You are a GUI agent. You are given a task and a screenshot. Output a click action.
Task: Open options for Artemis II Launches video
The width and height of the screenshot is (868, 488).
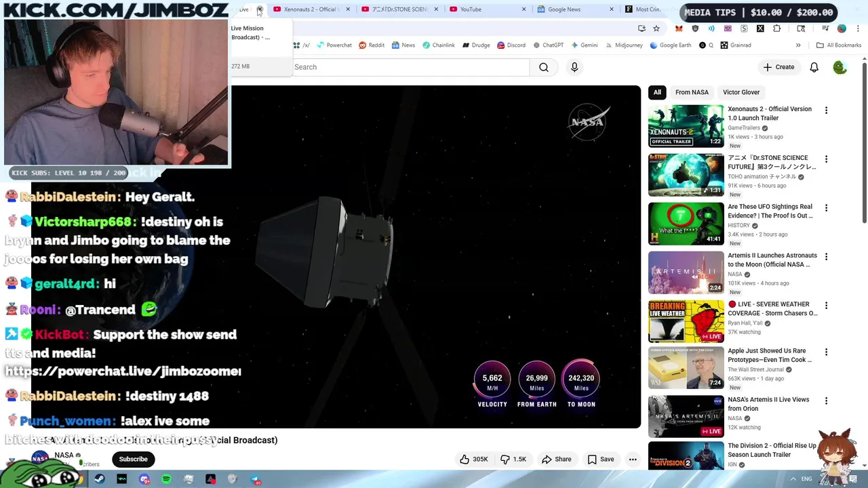[x=826, y=256]
